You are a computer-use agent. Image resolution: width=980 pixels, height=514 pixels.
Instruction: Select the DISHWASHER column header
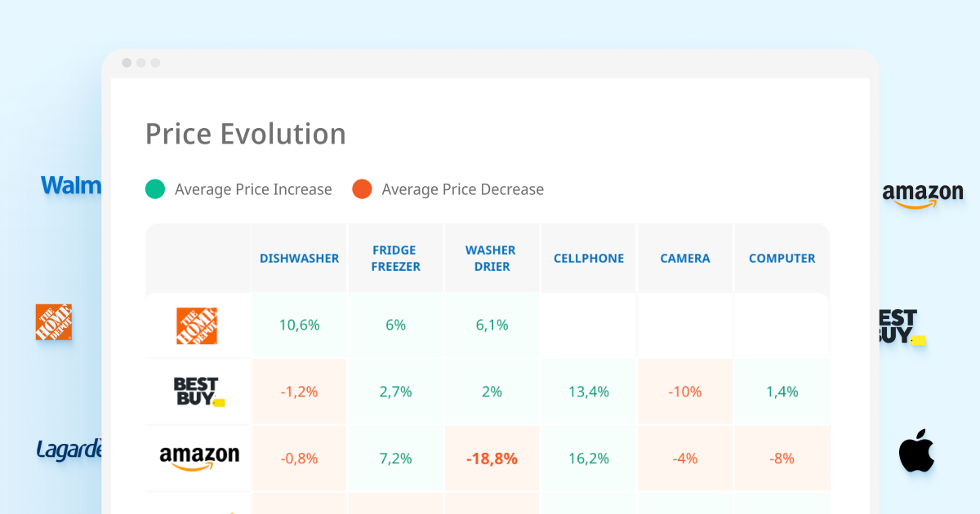299,259
